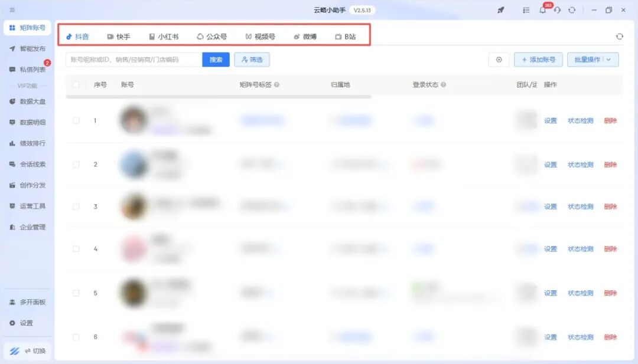This screenshot has height=364, width=638.
Task: Open 智能发布 in sidebar
Action: point(27,49)
